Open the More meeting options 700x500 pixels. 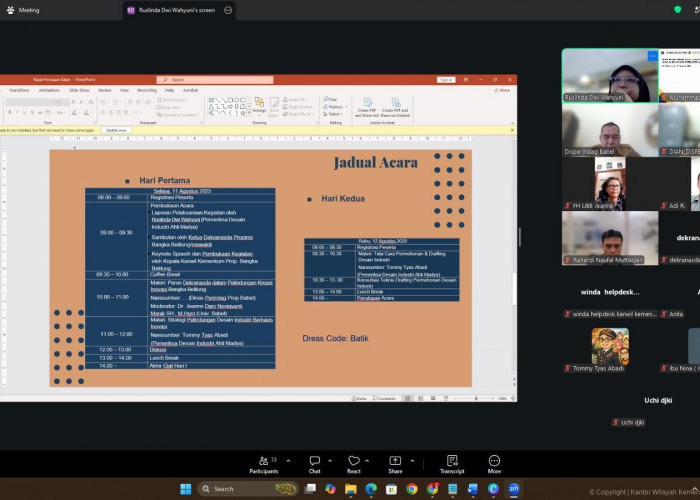494,464
